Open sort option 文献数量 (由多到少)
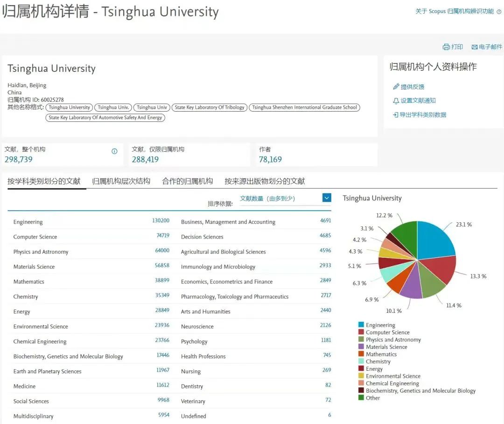Screen dimensions: 504x424 pos(267,198)
